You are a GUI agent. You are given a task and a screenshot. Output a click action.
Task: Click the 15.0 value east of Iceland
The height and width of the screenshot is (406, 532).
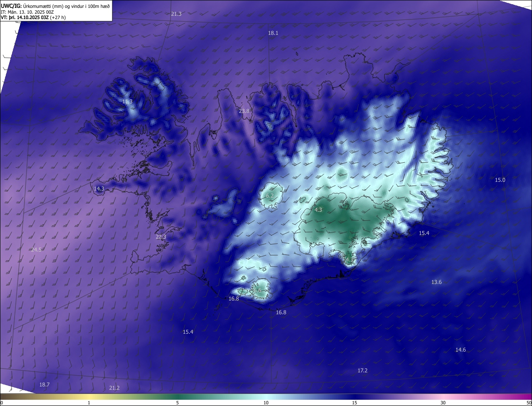coord(500,180)
